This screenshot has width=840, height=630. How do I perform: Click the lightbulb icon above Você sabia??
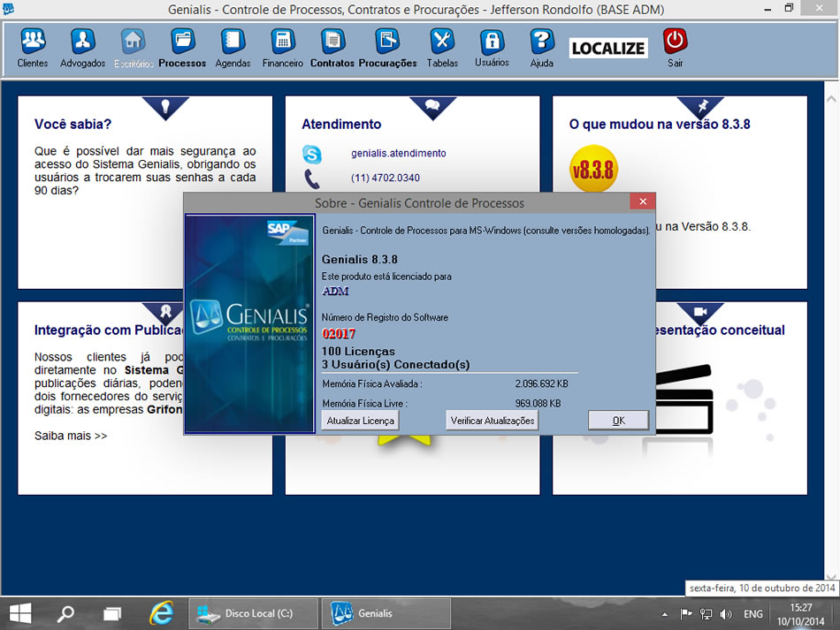165,107
